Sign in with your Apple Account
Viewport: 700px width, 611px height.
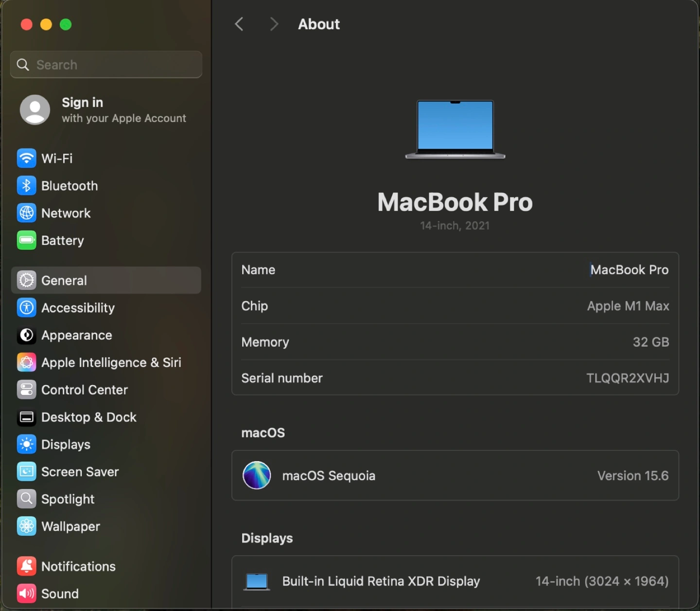tap(103, 110)
